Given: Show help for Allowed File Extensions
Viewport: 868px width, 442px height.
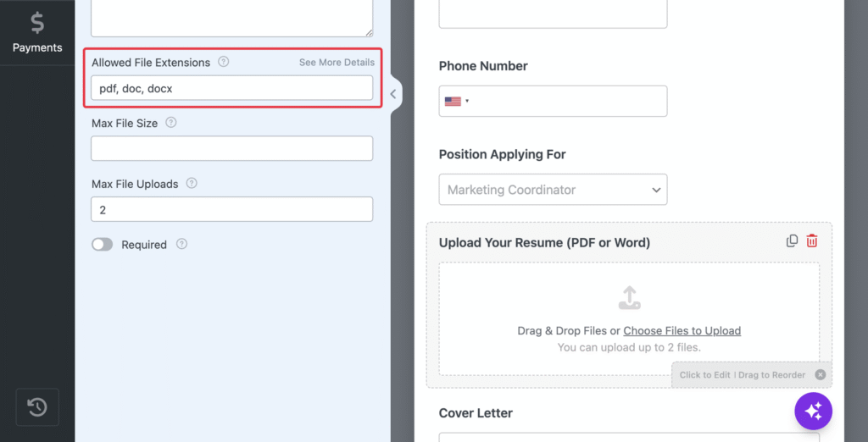Looking at the screenshot, I should point(223,62).
